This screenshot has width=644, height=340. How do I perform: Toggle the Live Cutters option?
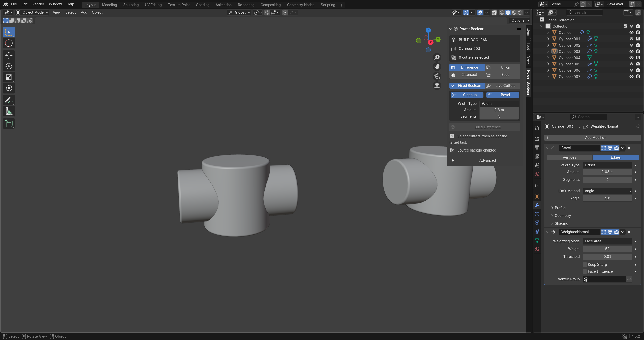point(502,86)
